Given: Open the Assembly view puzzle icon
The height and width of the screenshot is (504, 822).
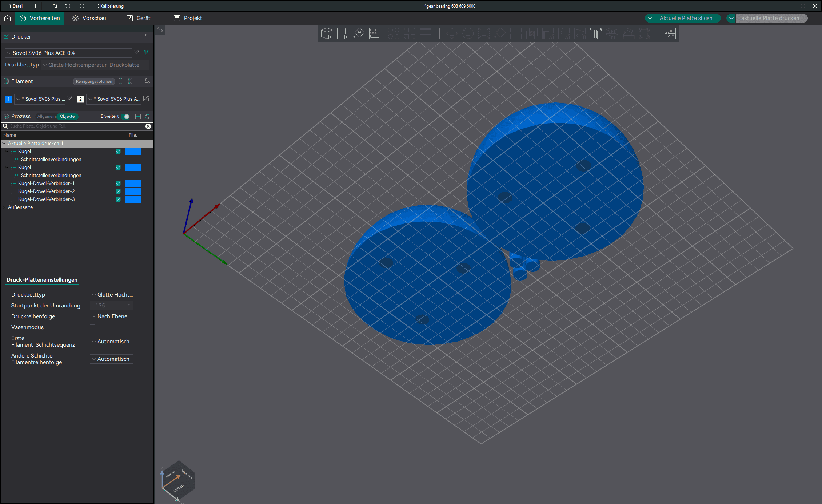Looking at the screenshot, I should pyautogui.click(x=670, y=33).
